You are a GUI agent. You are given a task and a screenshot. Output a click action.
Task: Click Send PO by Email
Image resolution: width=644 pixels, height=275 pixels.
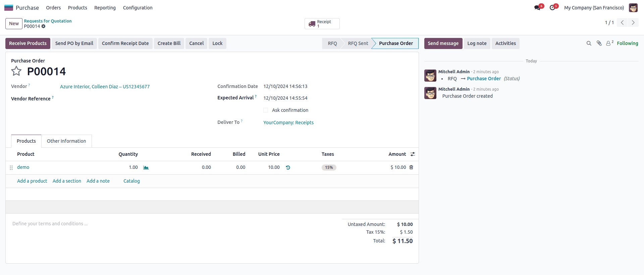[74, 43]
